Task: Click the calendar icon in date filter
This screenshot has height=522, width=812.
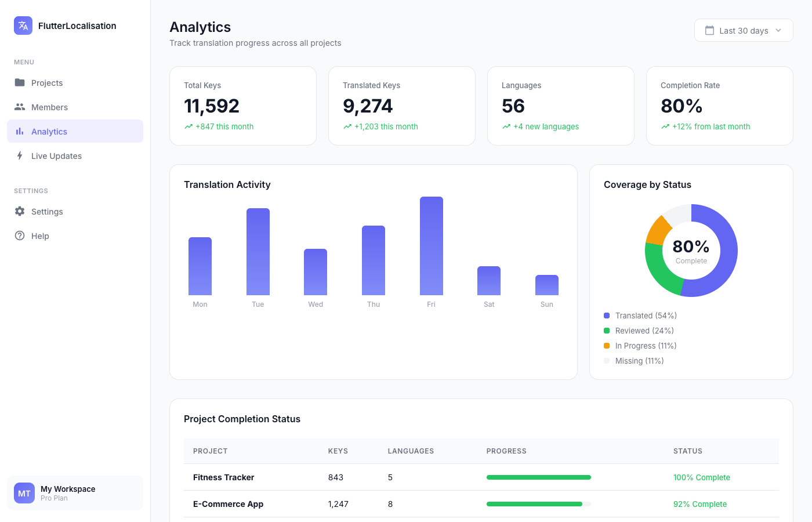Action: 709,30
